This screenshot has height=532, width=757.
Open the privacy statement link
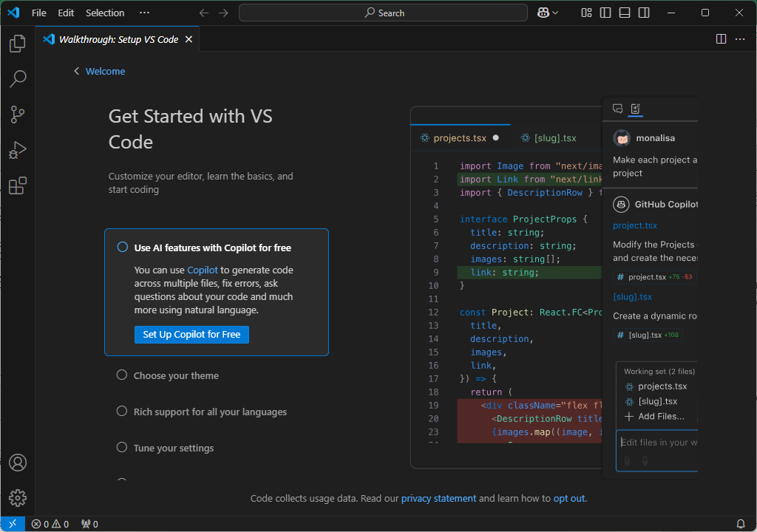pyautogui.click(x=438, y=498)
